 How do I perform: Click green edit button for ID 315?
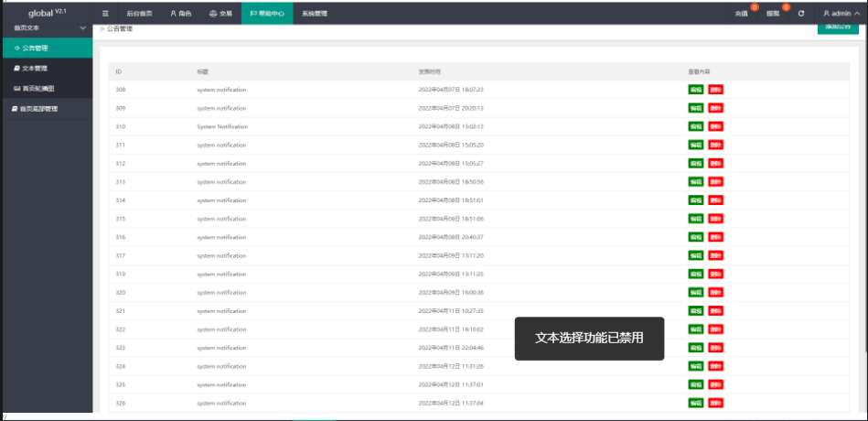696,219
